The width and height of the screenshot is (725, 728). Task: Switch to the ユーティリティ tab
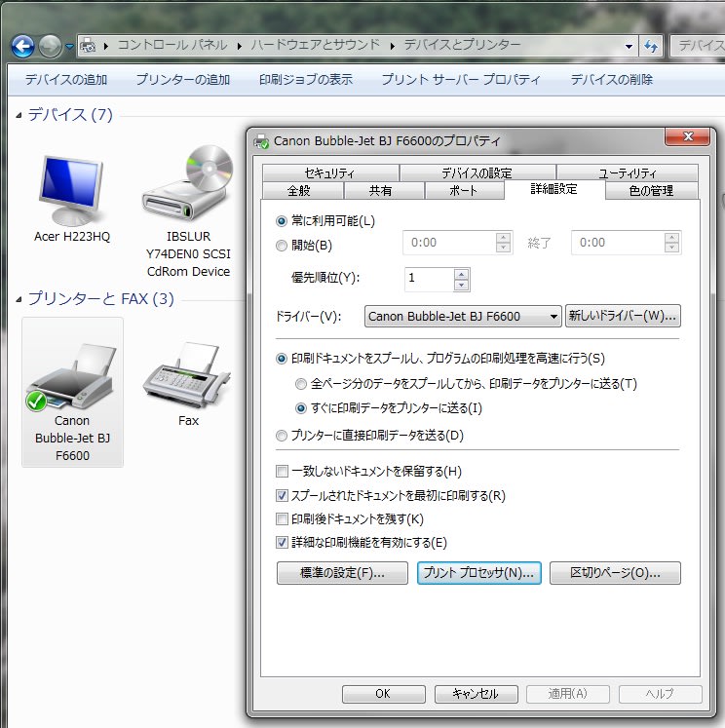coord(627,173)
